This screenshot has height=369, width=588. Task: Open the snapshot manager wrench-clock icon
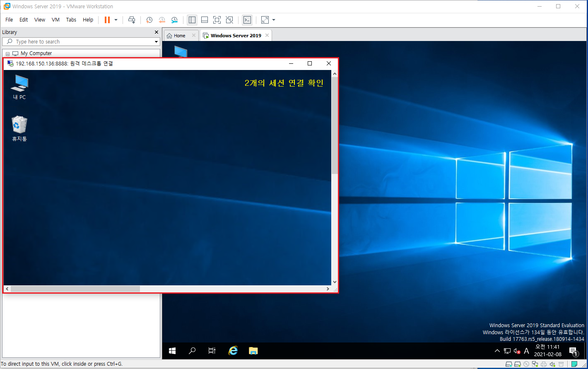[x=174, y=20]
